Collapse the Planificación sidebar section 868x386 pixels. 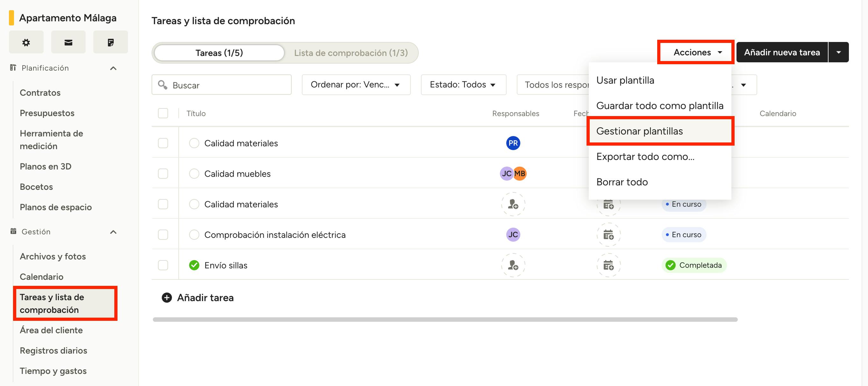pyautogui.click(x=114, y=68)
